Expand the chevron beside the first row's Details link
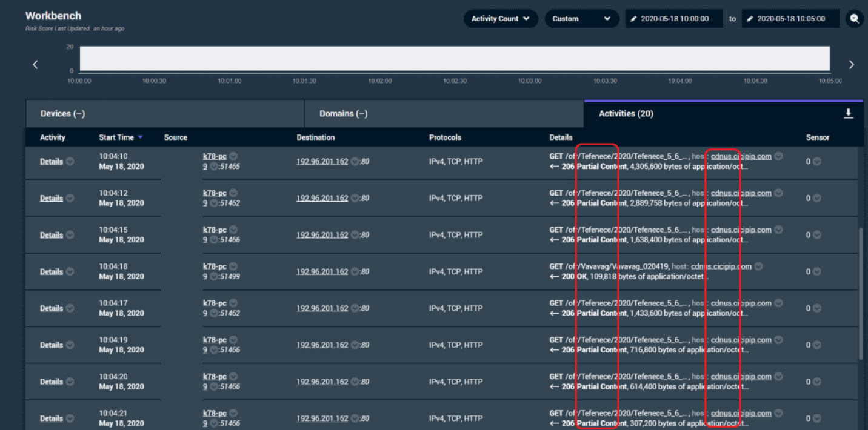This screenshot has width=868, height=430. 70,162
